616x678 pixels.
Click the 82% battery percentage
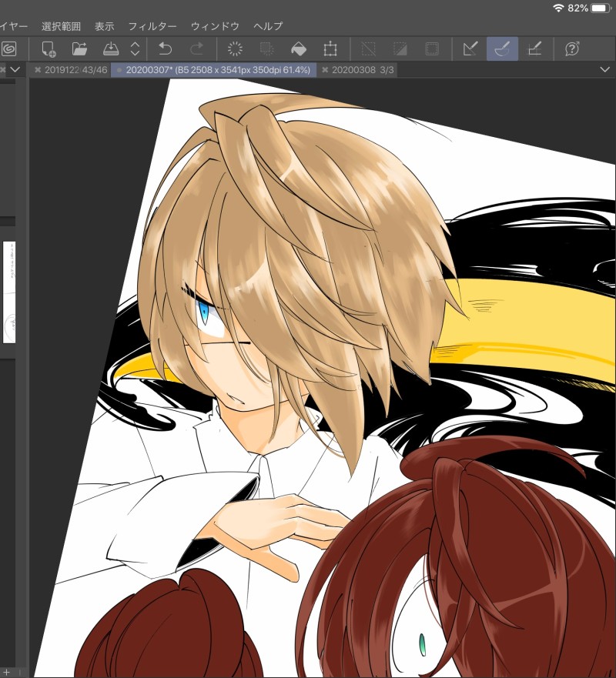(x=577, y=8)
